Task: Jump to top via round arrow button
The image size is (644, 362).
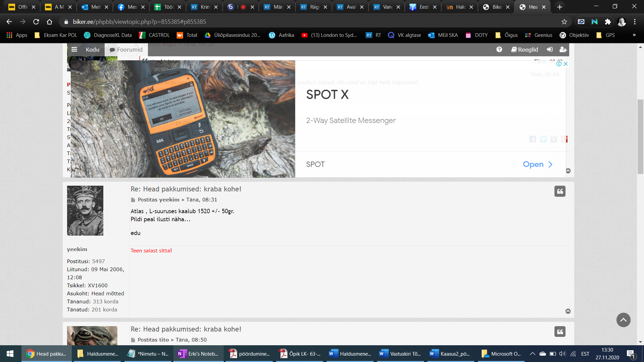Action: point(623,320)
